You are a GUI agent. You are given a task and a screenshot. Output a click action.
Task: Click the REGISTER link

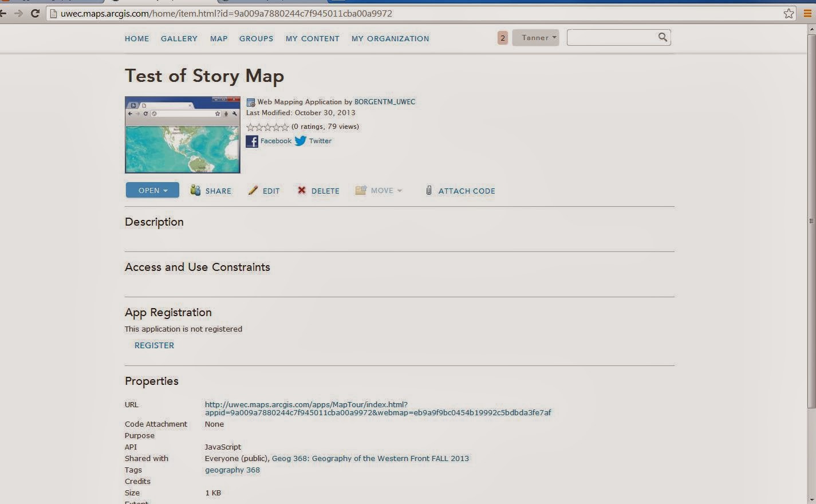point(154,345)
